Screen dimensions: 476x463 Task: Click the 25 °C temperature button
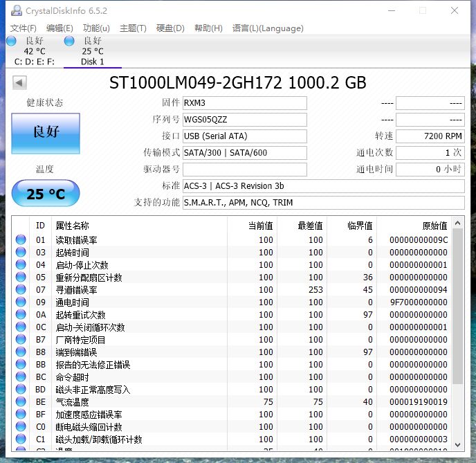(x=46, y=193)
